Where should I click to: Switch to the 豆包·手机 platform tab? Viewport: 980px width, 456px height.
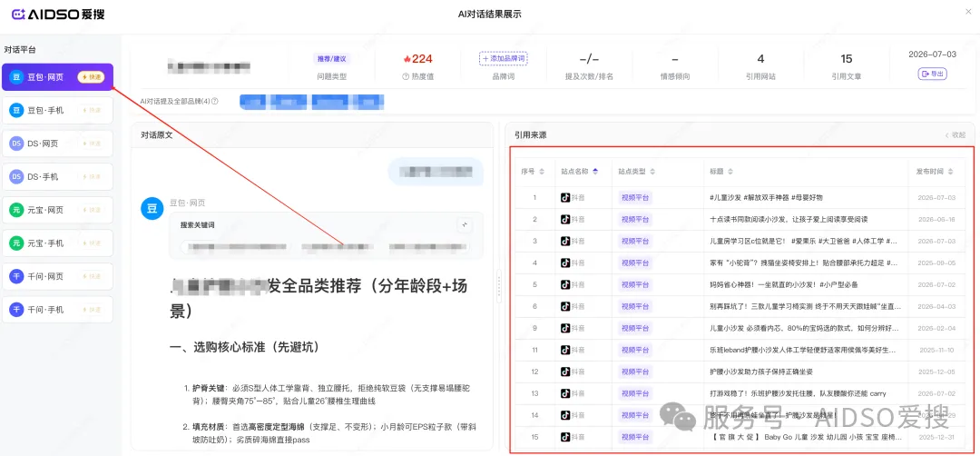point(57,110)
